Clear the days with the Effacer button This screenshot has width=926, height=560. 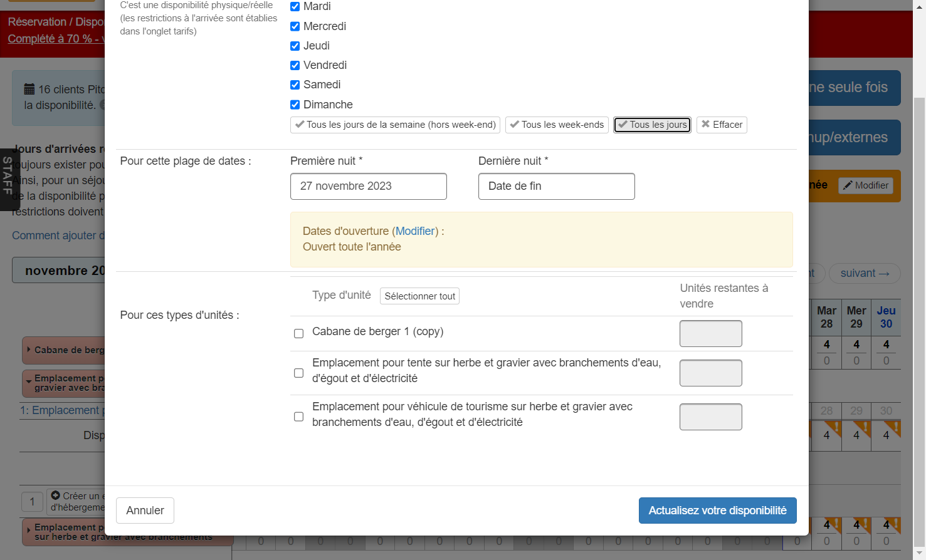click(x=722, y=125)
